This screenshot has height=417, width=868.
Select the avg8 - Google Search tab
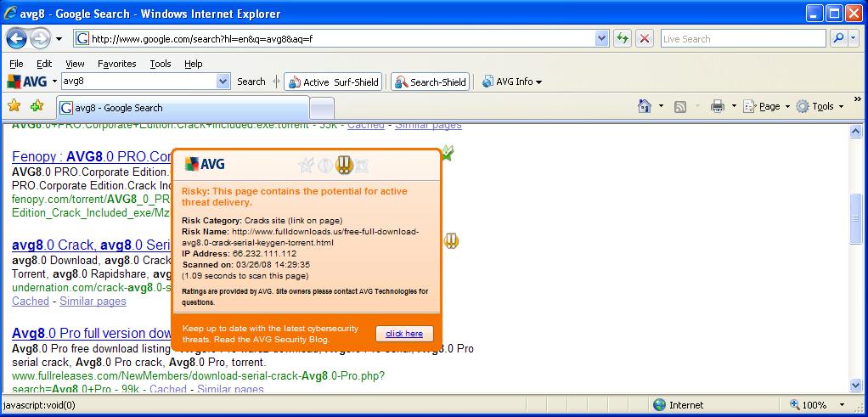[183, 107]
